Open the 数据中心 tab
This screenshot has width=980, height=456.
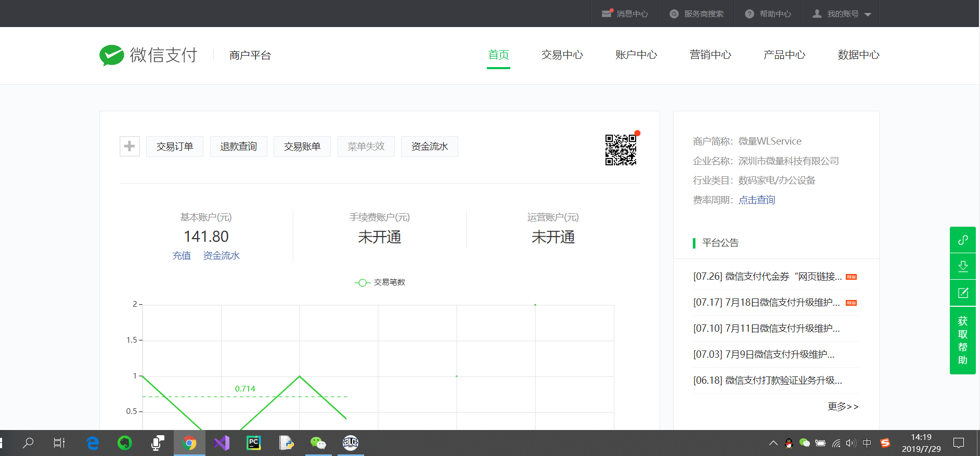(x=859, y=55)
